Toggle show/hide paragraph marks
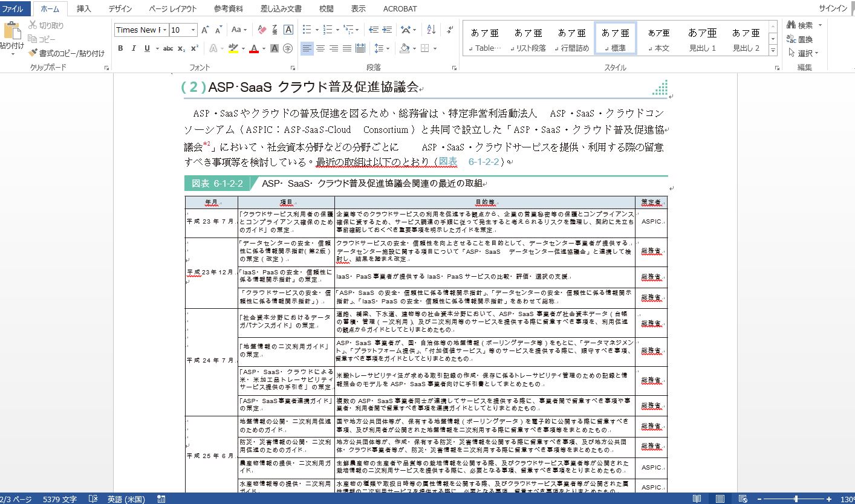Viewport: 855px width, 504px height. (x=450, y=30)
